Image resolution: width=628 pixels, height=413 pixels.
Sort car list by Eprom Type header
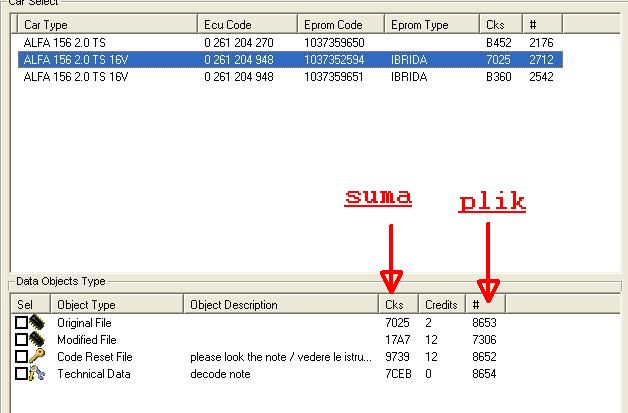(432, 24)
